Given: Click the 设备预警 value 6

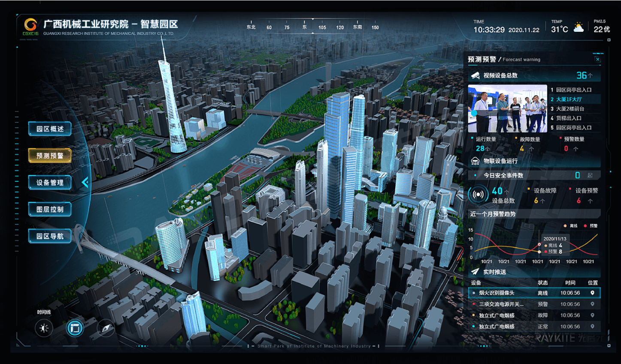Looking at the screenshot, I should (579, 201).
